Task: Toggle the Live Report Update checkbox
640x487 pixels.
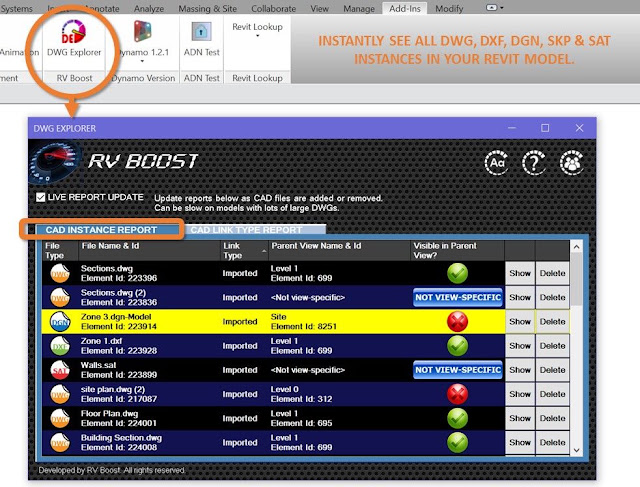Action: coord(40,198)
